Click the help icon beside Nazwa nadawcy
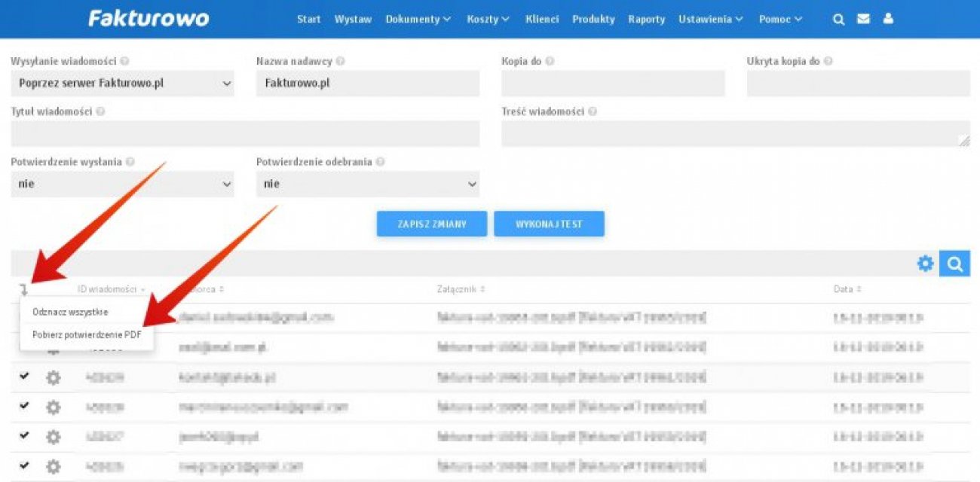Screen dimensions: 980x482 pyautogui.click(x=340, y=62)
